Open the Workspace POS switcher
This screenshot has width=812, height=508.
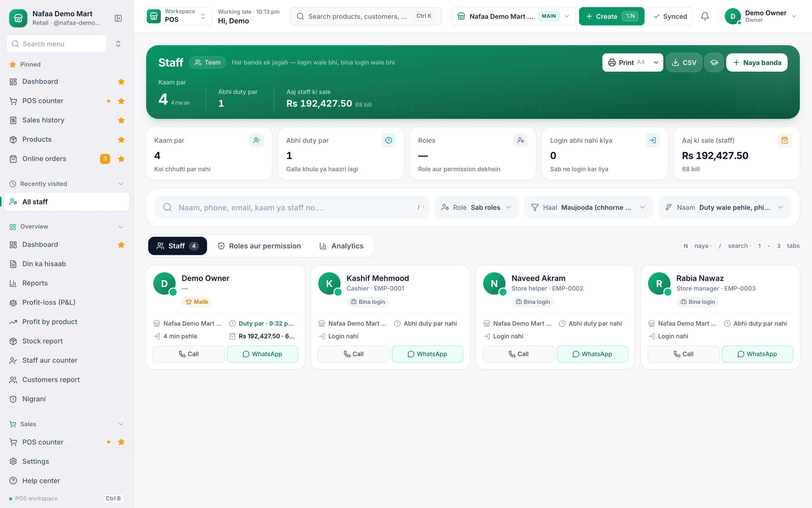[178, 16]
